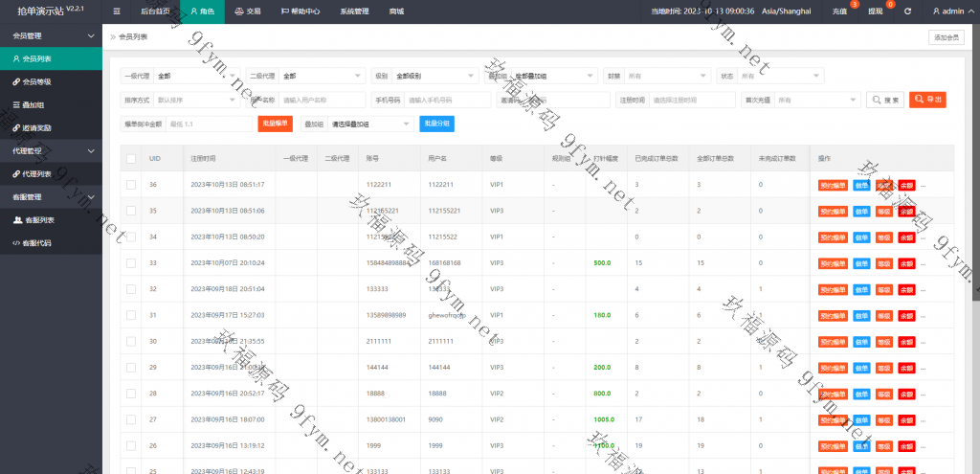Click the 等级 button for UID 34
Image resolution: width=980 pixels, height=474 pixels.
pyautogui.click(x=883, y=237)
